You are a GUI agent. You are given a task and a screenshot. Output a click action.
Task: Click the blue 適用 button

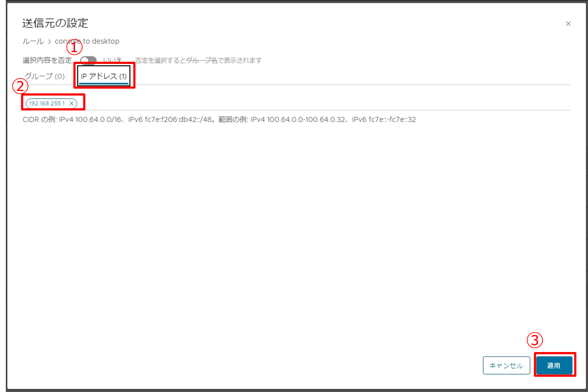554,365
